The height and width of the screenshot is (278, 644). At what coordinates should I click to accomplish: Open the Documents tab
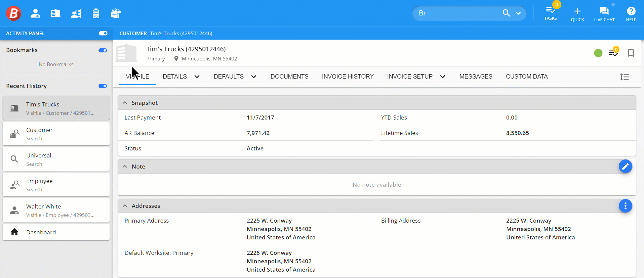click(289, 77)
